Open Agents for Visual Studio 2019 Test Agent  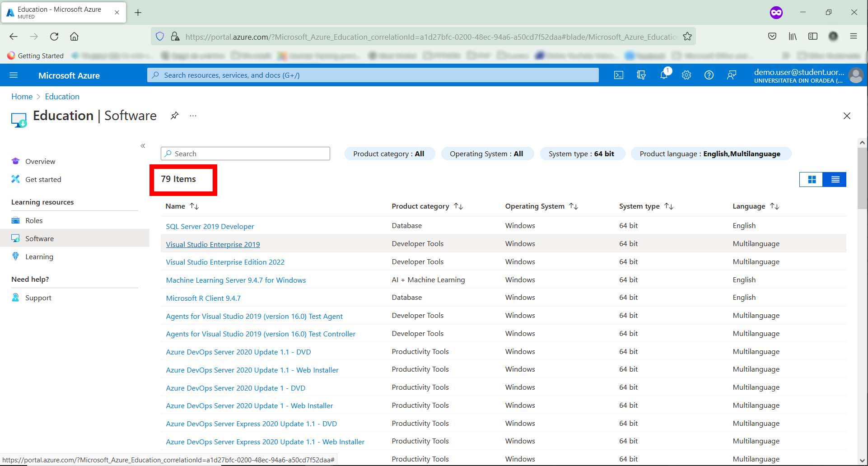click(254, 316)
